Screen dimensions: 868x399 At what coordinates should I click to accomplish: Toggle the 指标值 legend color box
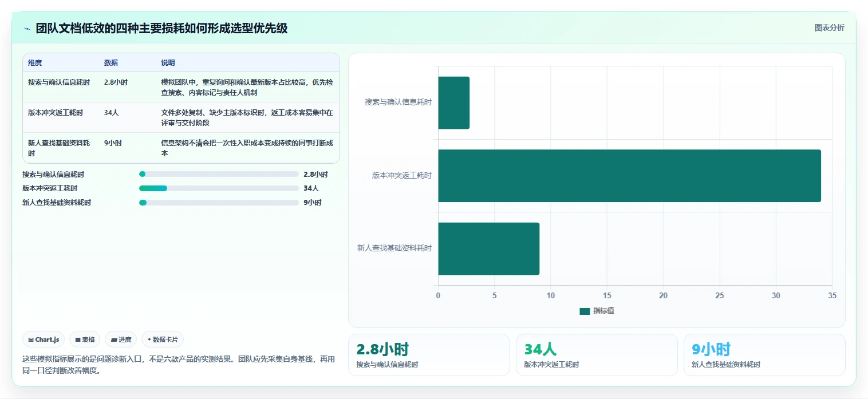pyautogui.click(x=585, y=311)
